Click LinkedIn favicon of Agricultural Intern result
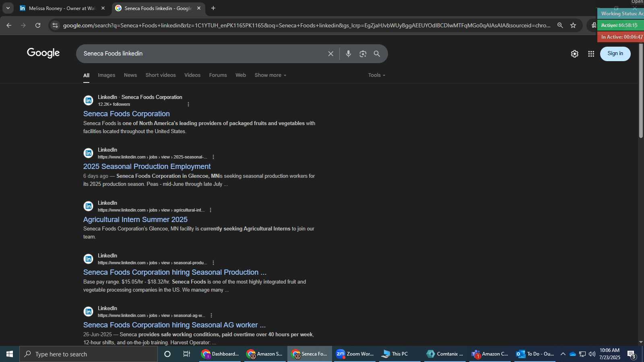Screen dimensions: 644x362 [x=88, y=206]
